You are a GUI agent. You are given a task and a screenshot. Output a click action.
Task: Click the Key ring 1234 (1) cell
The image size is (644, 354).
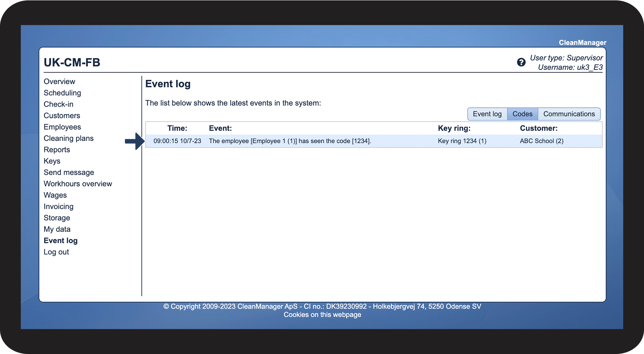(x=462, y=141)
